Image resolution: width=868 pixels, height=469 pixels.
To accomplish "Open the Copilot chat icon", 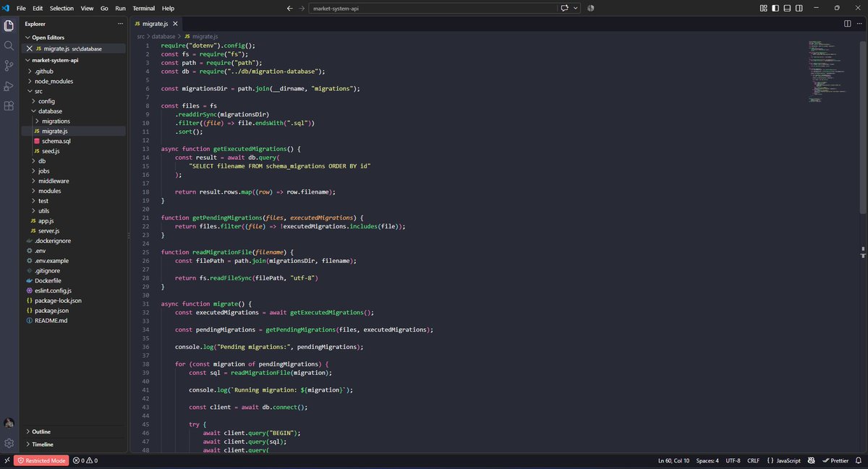I will click(x=563, y=8).
